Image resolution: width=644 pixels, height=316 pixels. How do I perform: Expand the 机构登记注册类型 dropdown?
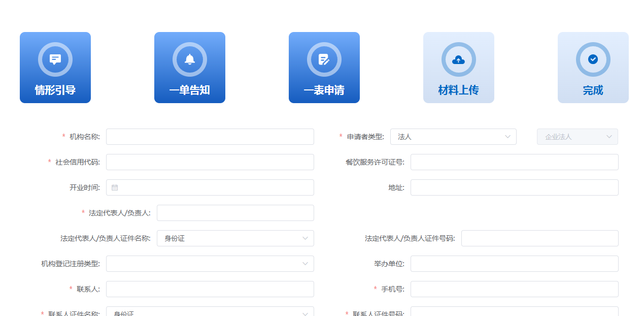210,264
